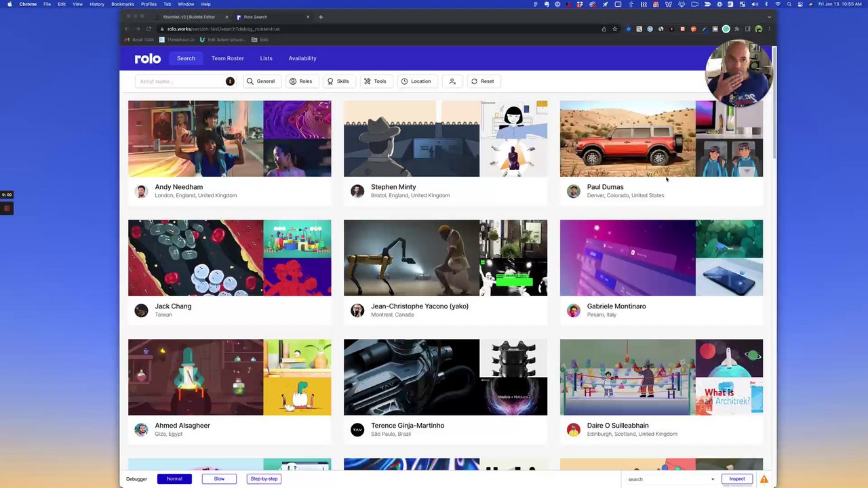Open Paul Dumas's profile name
Viewport: 868px width, 488px height.
pos(605,187)
